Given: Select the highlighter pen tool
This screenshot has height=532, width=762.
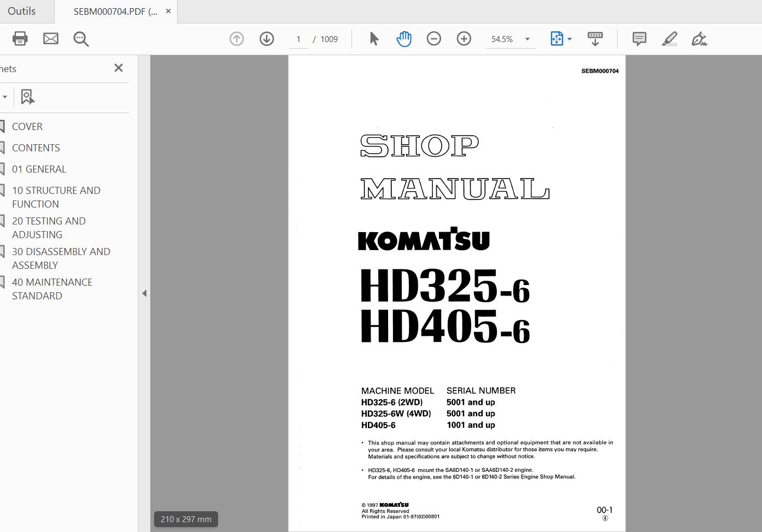Looking at the screenshot, I should [x=670, y=39].
